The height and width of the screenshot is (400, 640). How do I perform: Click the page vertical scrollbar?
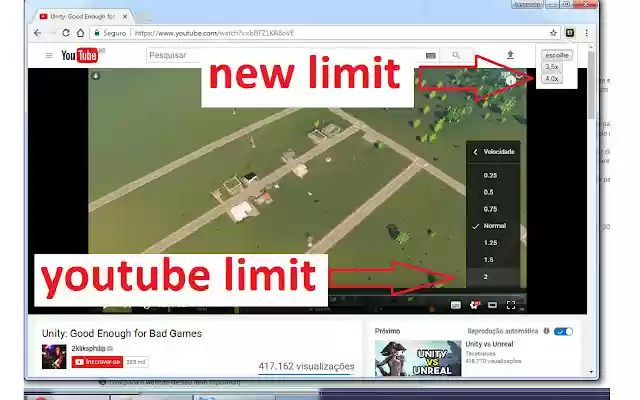591,84
